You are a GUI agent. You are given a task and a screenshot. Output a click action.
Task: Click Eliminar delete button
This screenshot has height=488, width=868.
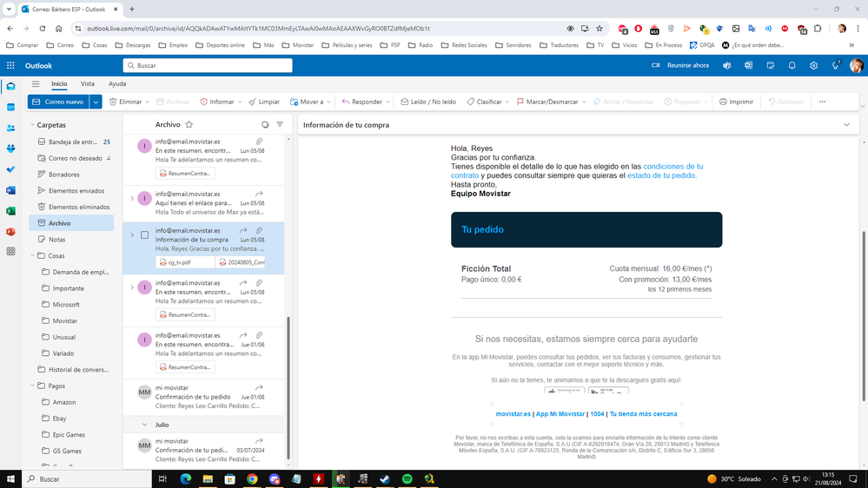click(x=126, y=102)
